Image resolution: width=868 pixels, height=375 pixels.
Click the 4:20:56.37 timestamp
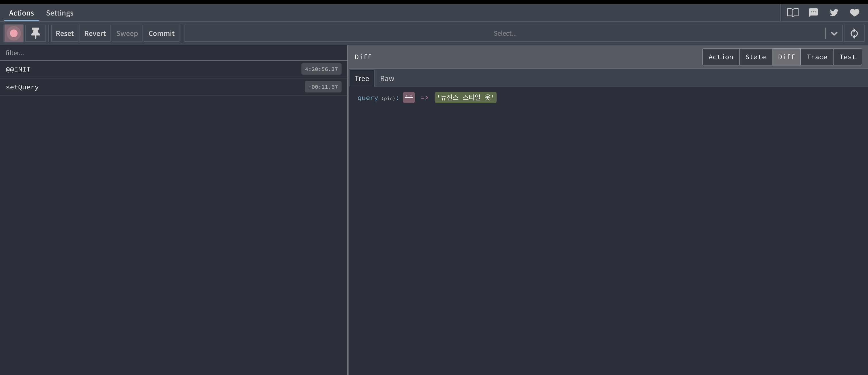pos(321,69)
